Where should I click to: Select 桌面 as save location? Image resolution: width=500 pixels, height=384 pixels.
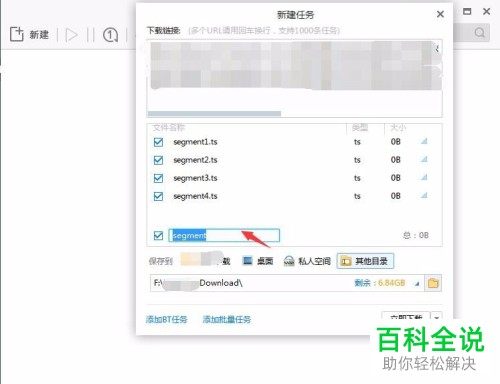click(x=258, y=261)
